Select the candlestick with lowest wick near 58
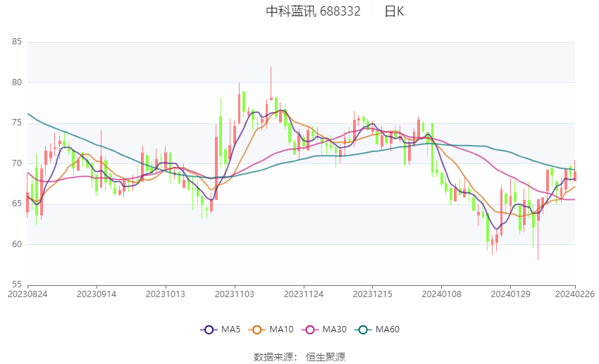The height and width of the screenshot is (364, 599). pos(538,229)
